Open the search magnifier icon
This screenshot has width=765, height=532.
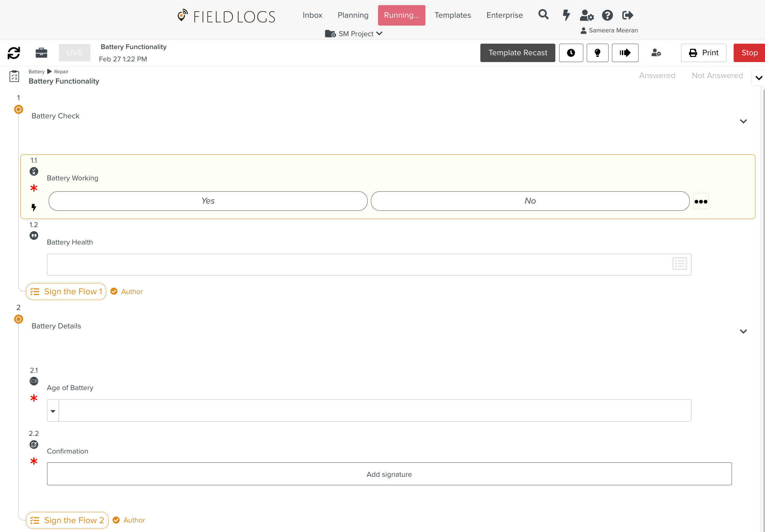(x=543, y=15)
